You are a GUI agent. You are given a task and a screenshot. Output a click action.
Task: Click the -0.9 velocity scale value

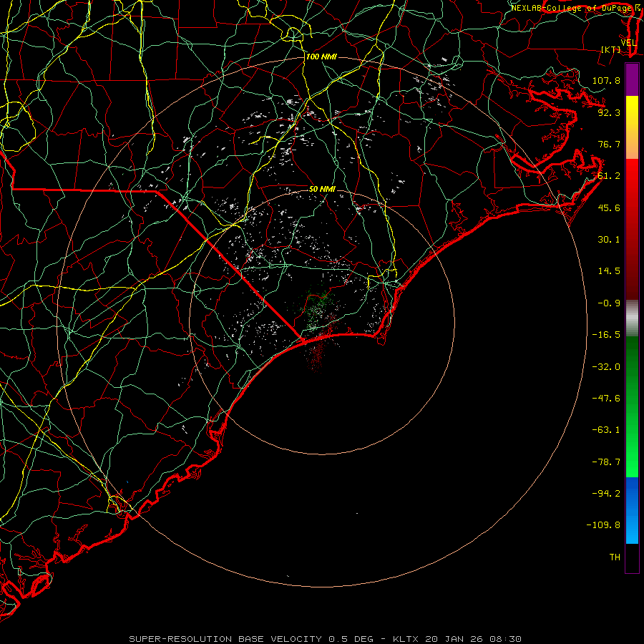point(609,303)
